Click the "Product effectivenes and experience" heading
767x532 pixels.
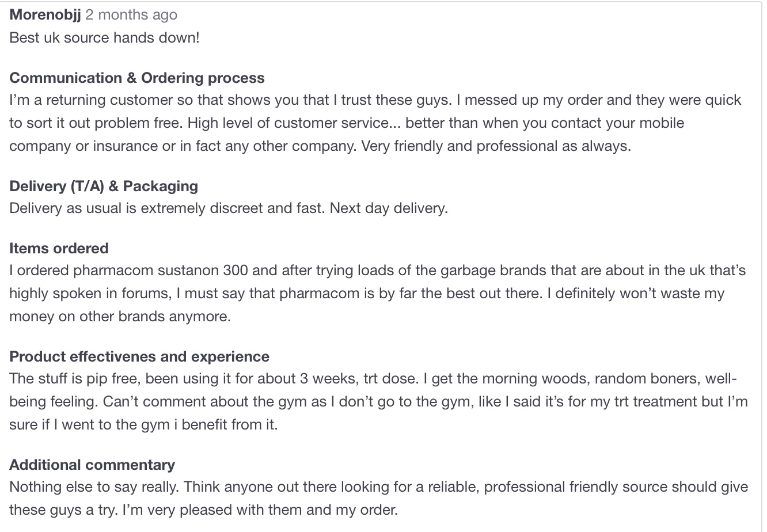pyautogui.click(x=139, y=356)
